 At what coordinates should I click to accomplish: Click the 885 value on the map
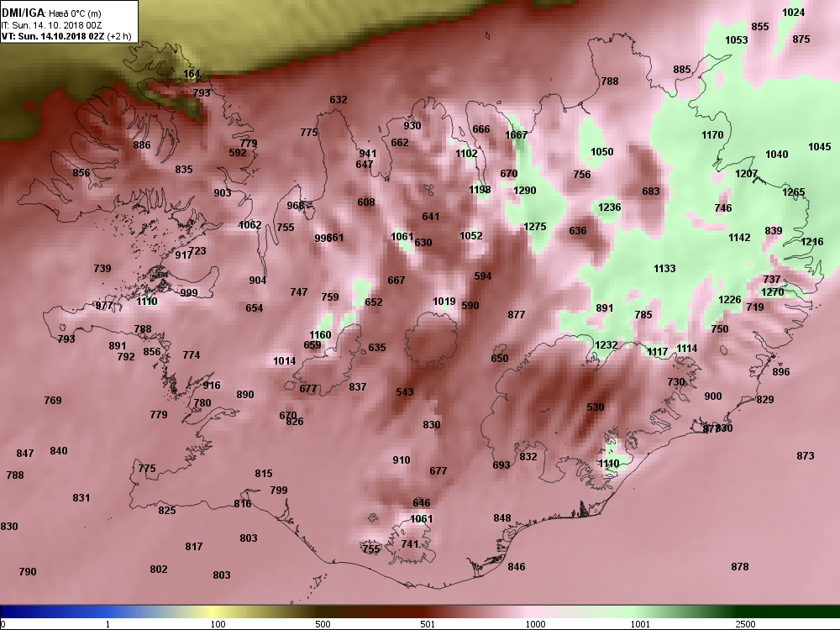682,70
